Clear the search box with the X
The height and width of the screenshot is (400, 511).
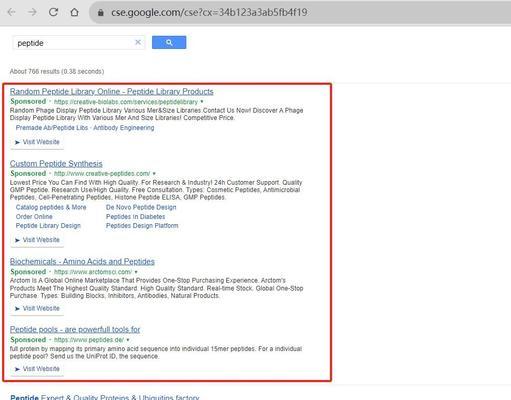point(138,42)
